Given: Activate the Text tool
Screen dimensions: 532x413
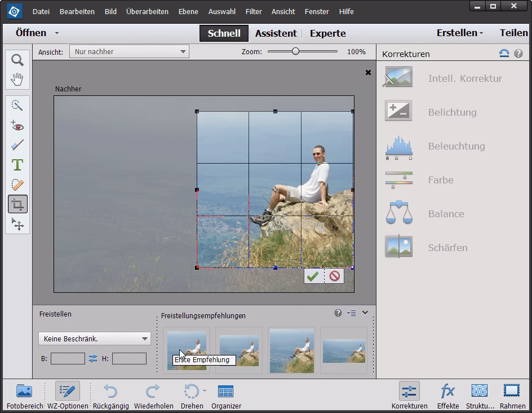Looking at the screenshot, I should [17, 165].
